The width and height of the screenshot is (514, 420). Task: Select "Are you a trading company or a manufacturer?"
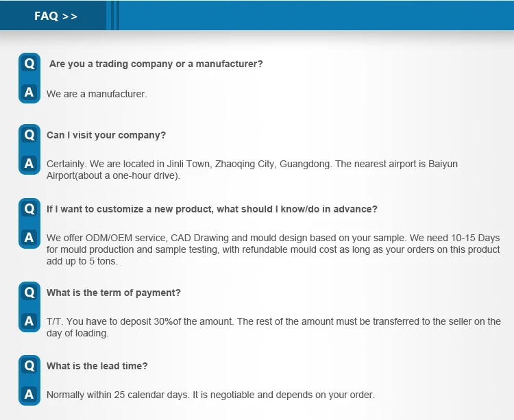coord(156,64)
